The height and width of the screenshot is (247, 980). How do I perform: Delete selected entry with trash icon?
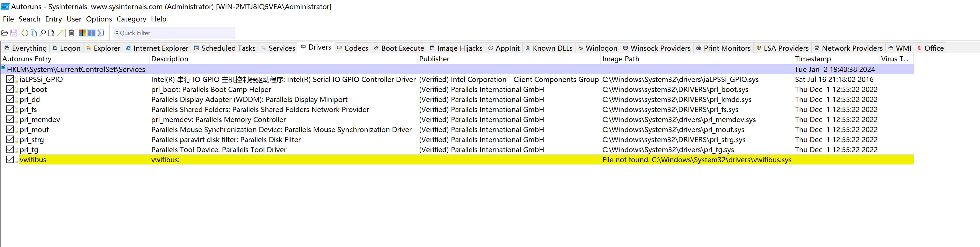(71, 33)
